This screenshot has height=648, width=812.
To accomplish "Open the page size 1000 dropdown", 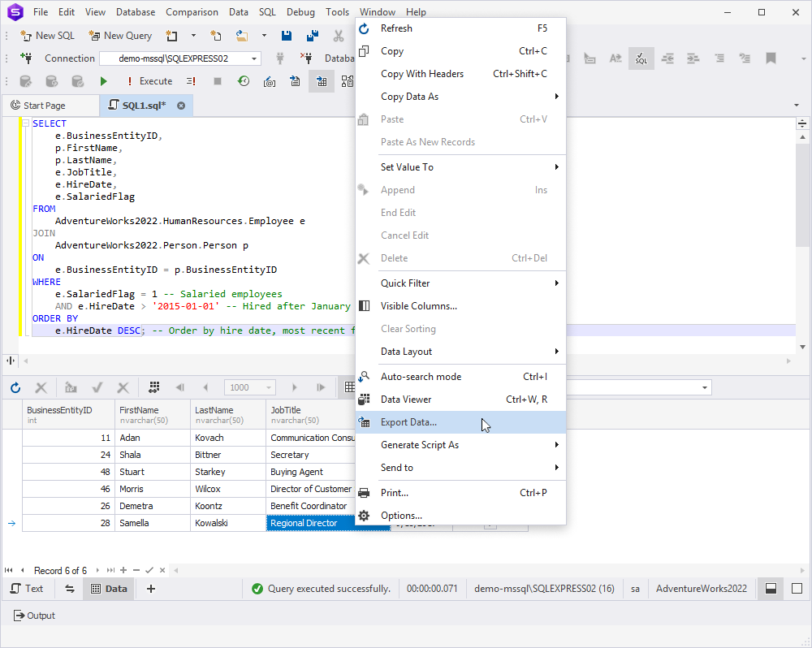I will coord(249,387).
